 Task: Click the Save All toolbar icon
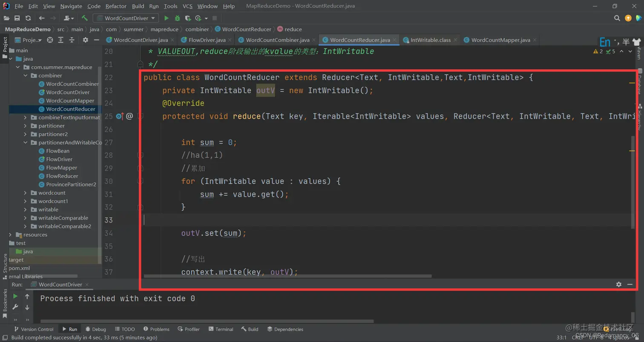pyautogui.click(x=17, y=18)
